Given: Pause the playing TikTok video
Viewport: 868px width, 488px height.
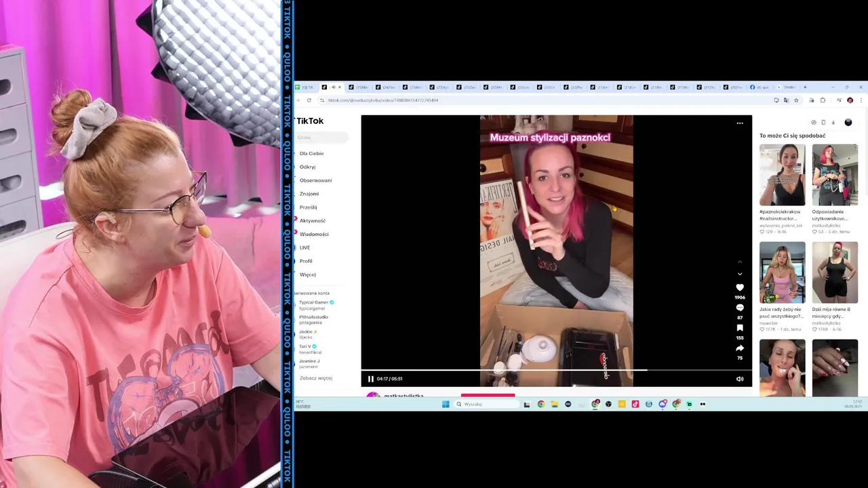Looking at the screenshot, I should (370, 379).
